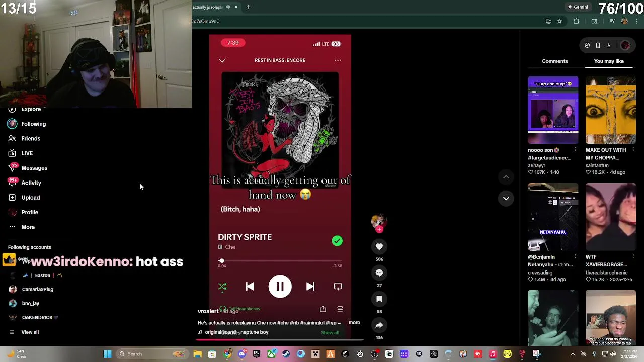Screen dimensions: 644x362
Task: Open volume control in system tray
Action: pyautogui.click(x=613, y=354)
